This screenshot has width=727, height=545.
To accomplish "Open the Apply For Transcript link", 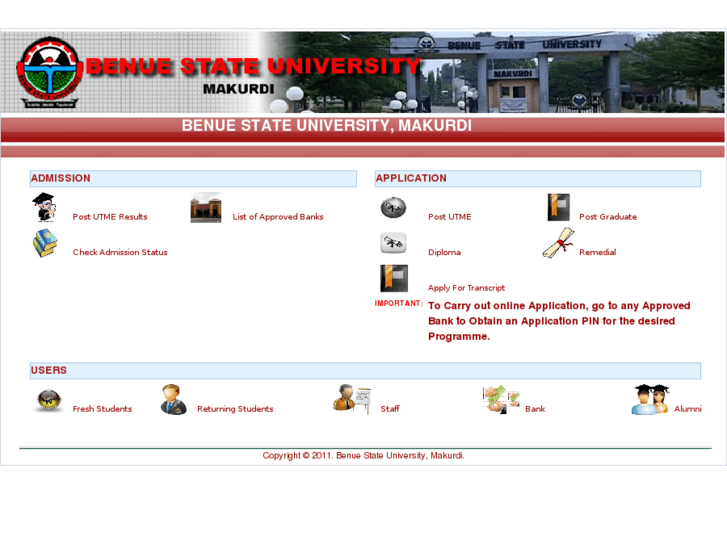I will click(466, 288).
